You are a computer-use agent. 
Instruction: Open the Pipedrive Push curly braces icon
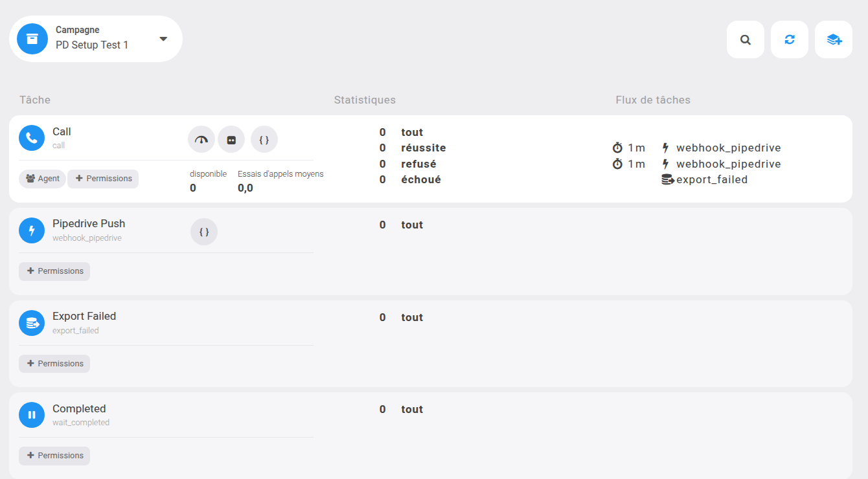pos(204,232)
